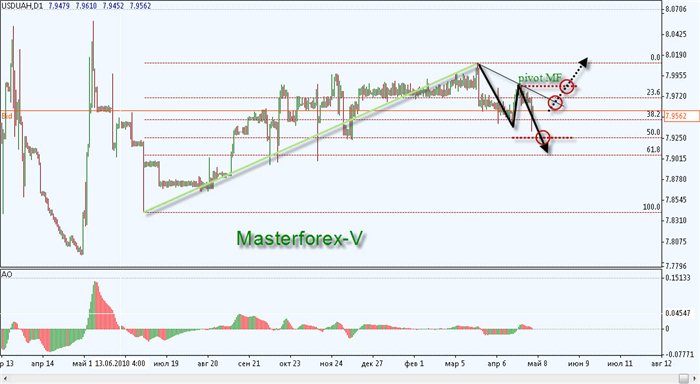Click the red circle on the 23.6 level
The height and width of the screenshot is (384, 700).
555,103
